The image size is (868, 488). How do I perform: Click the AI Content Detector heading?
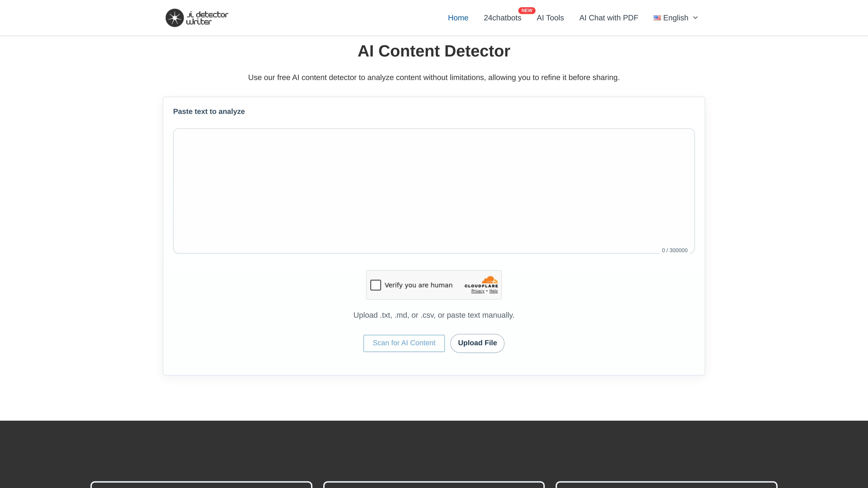click(434, 51)
